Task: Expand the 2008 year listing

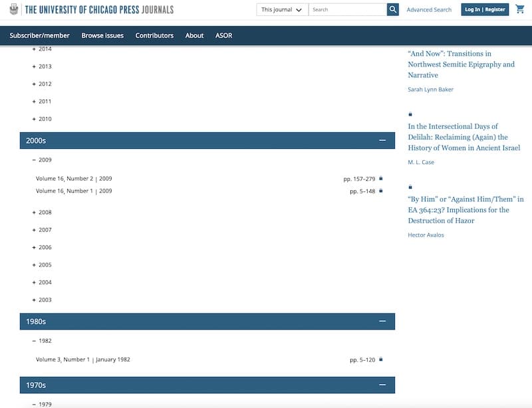Action: click(42, 213)
